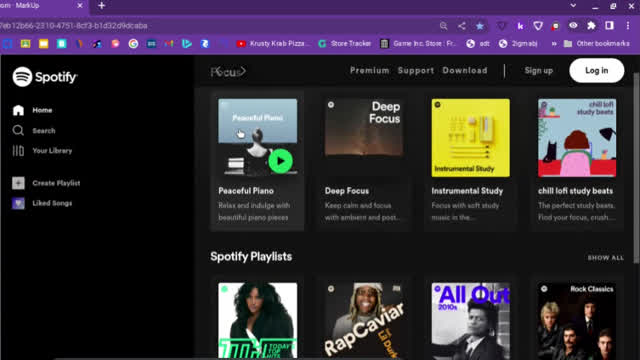Screen dimensions: 640x360
Task: Open a new browser tab
Action: pyautogui.click(x=102, y=6)
